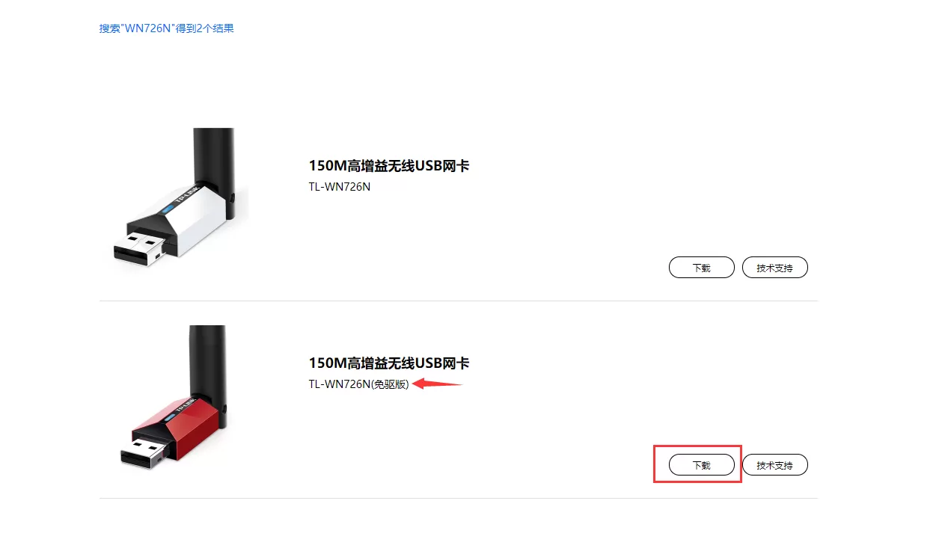
Task: Click the red arrow pointing at 免驱版
Action: pyautogui.click(x=439, y=384)
